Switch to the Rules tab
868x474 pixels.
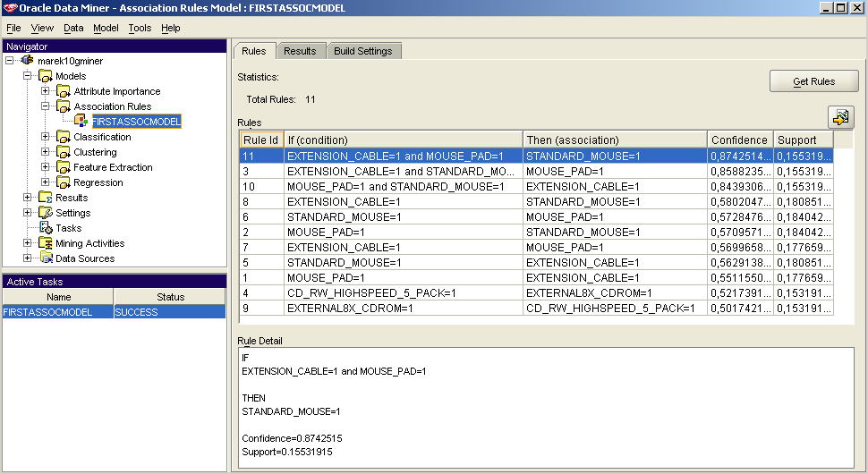(253, 51)
